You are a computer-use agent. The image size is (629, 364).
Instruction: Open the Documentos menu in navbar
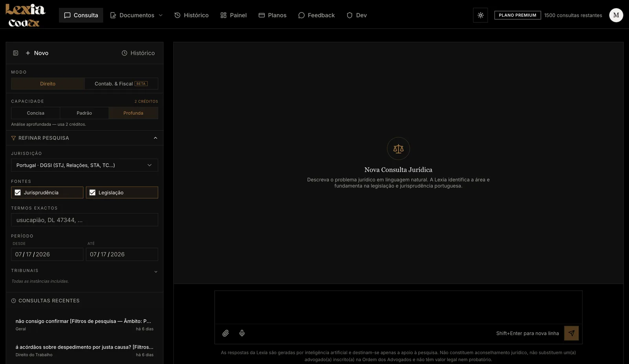tap(136, 15)
